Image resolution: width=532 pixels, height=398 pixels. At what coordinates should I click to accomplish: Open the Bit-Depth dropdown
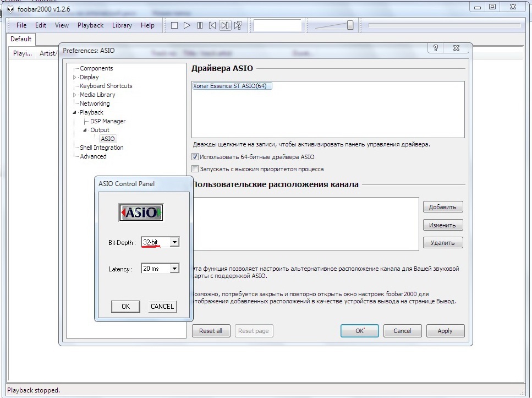coord(174,242)
